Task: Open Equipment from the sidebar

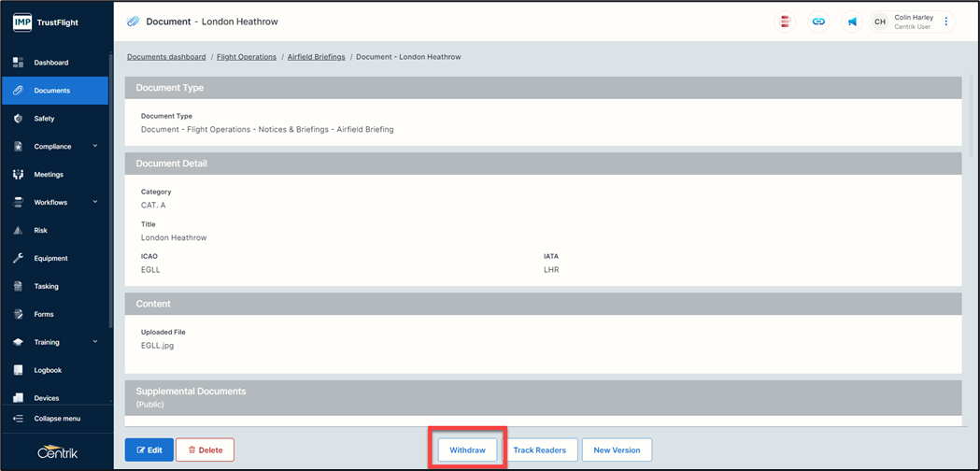Action: tap(54, 258)
